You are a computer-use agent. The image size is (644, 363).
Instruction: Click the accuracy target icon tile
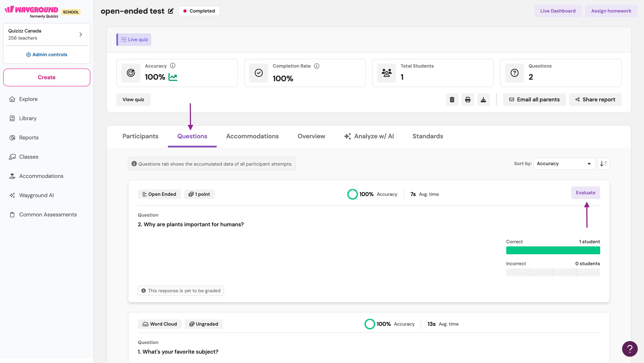click(131, 73)
